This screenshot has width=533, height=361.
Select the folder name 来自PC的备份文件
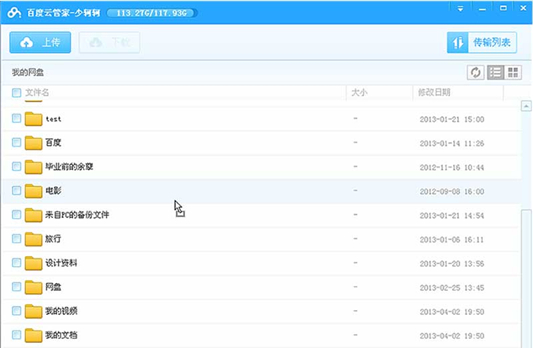click(77, 215)
